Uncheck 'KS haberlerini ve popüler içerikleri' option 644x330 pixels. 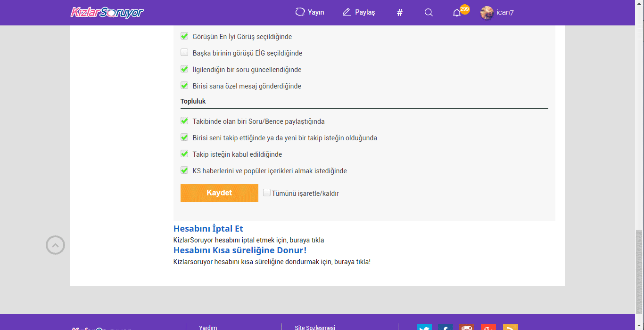[184, 170]
